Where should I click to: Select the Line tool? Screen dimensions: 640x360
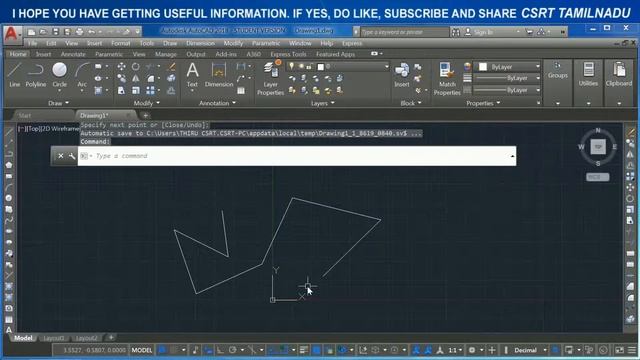[x=14, y=75]
